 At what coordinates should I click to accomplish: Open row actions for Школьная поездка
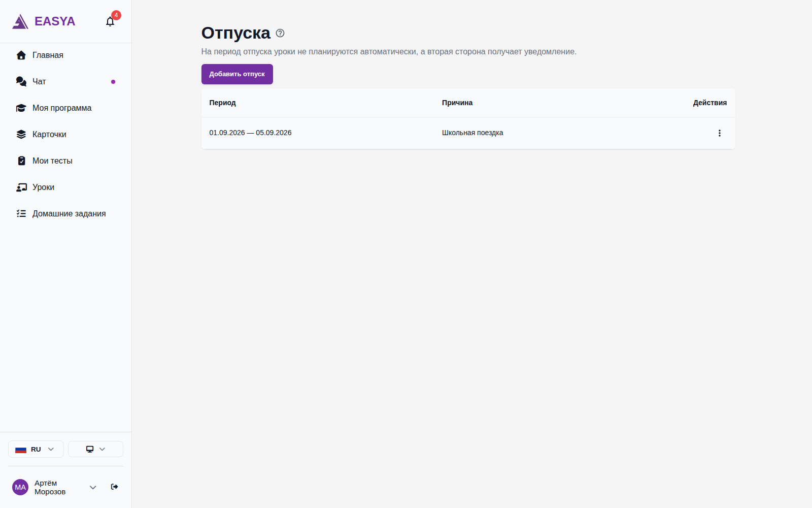719,133
